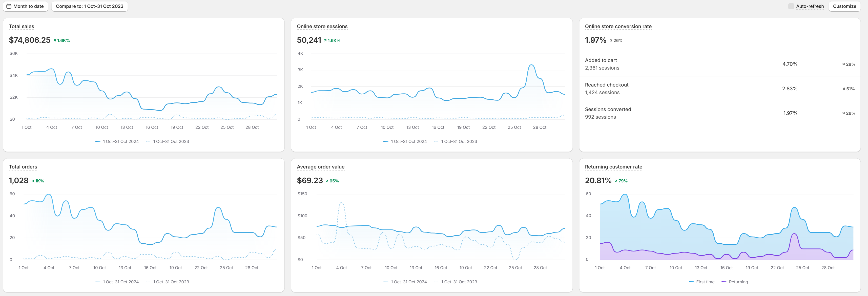
Task: Toggle the Returning series legend item
Action: [x=735, y=282]
